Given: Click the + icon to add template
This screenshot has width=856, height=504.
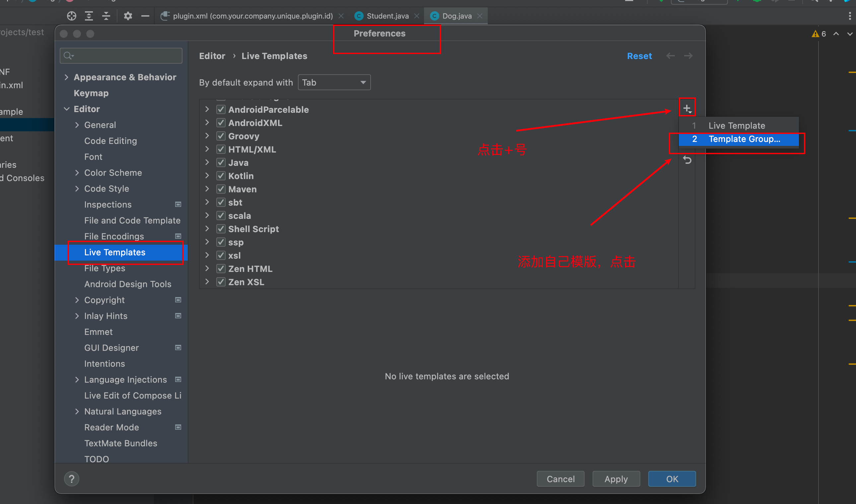Looking at the screenshot, I should (x=687, y=108).
